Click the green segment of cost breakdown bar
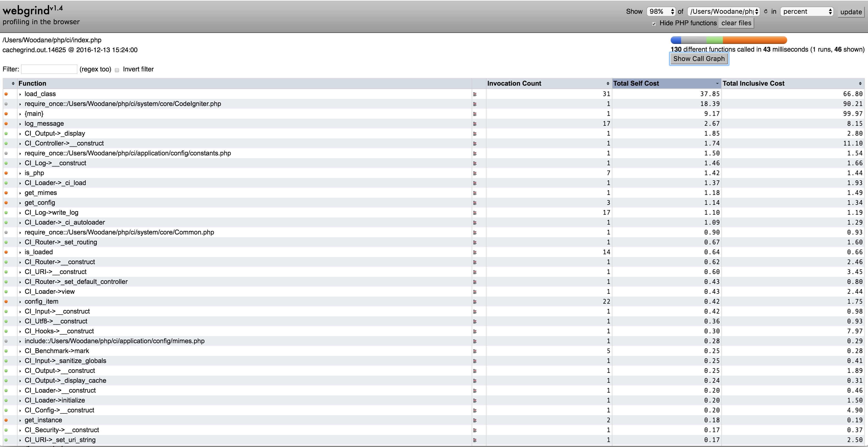 [x=714, y=40]
